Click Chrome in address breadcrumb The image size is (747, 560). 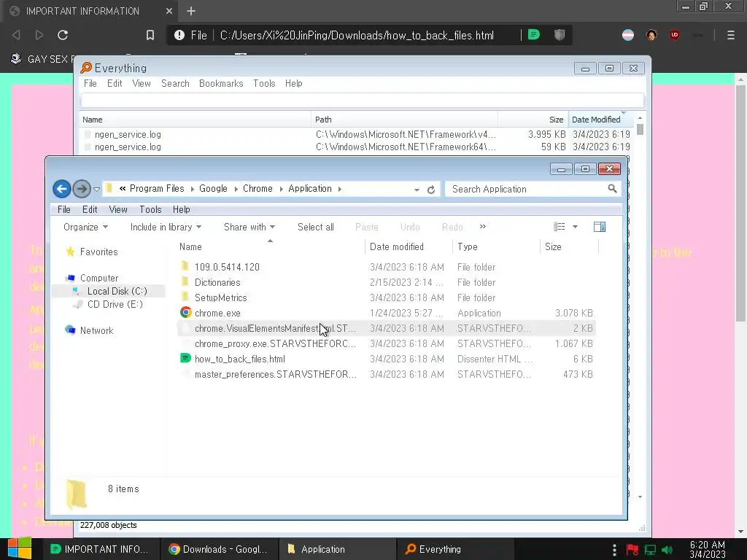pos(258,189)
